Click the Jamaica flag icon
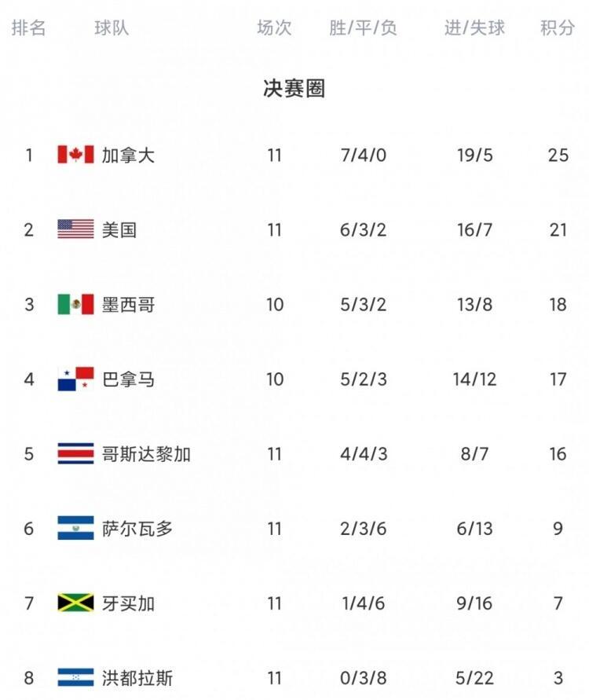 point(75,603)
